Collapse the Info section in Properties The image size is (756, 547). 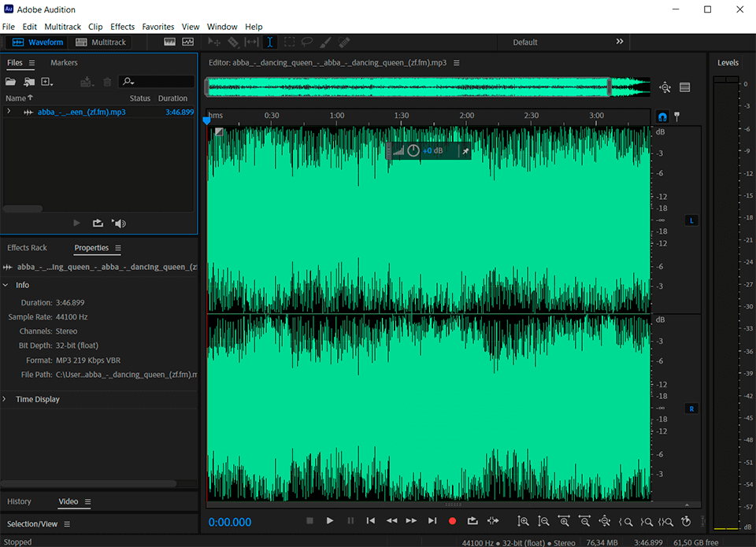coord(6,285)
